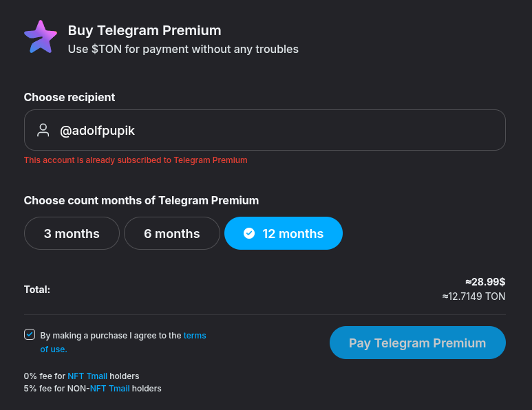Open the terms of use link
The image size is (532, 410).
coord(194,336)
